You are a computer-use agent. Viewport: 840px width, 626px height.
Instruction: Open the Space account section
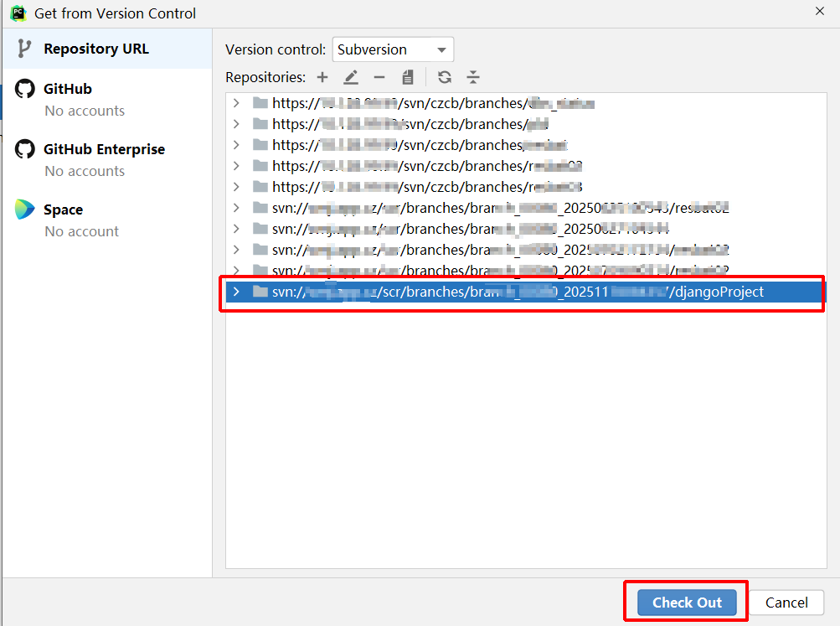point(107,220)
